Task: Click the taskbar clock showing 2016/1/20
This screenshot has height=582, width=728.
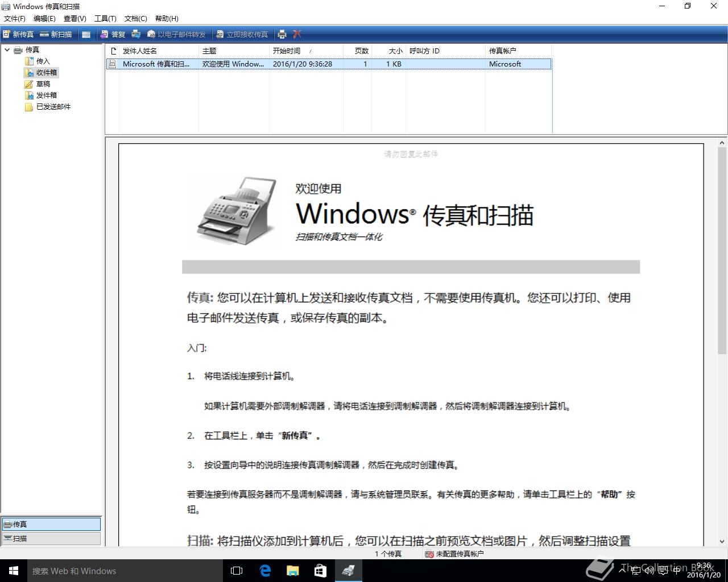Action: [x=704, y=571]
